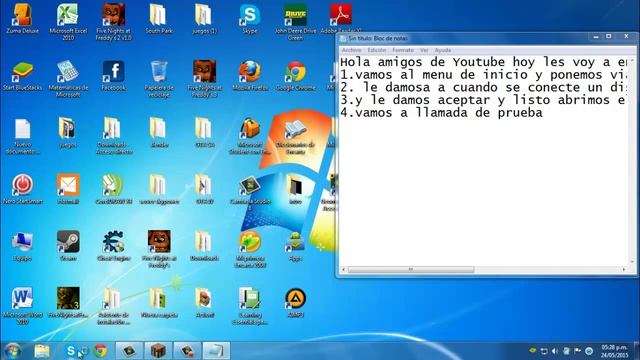Select the Five Nights at Freddy's 2 v1.0 shortcut

pyautogui.click(x=113, y=22)
